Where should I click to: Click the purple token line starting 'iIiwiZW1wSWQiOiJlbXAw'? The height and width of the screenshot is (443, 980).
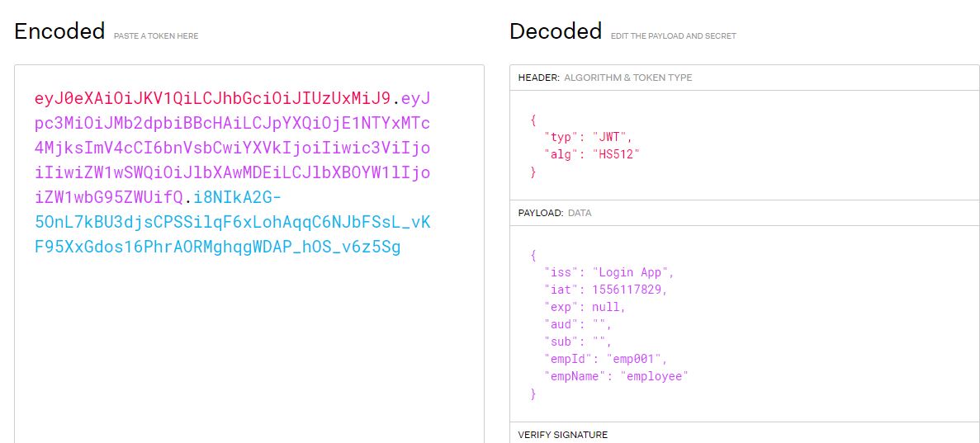[233, 173]
